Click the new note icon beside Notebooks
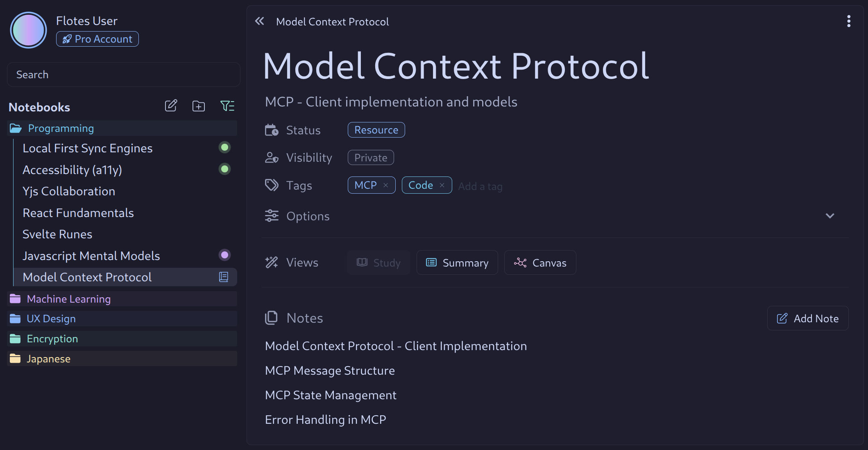Image resolution: width=868 pixels, height=450 pixels. tap(171, 106)
